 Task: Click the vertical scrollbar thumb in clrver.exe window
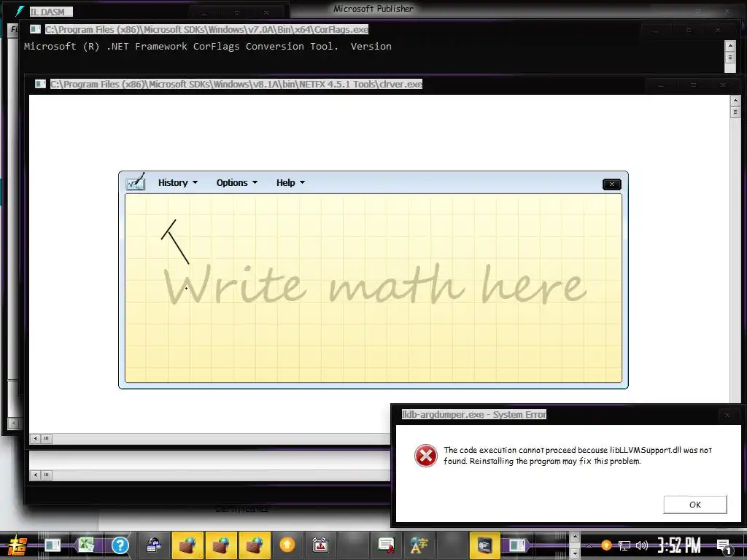pyautogui.click(x=735, y=112)
